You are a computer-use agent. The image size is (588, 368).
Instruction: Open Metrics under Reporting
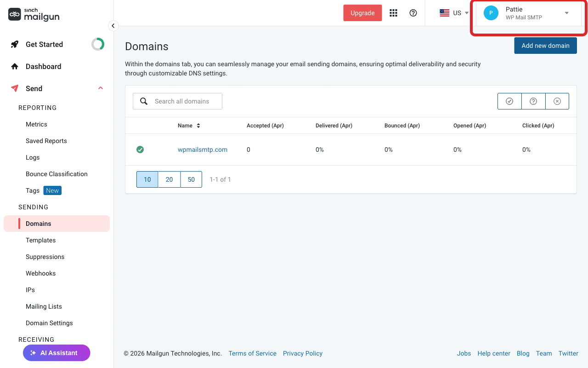36,124
